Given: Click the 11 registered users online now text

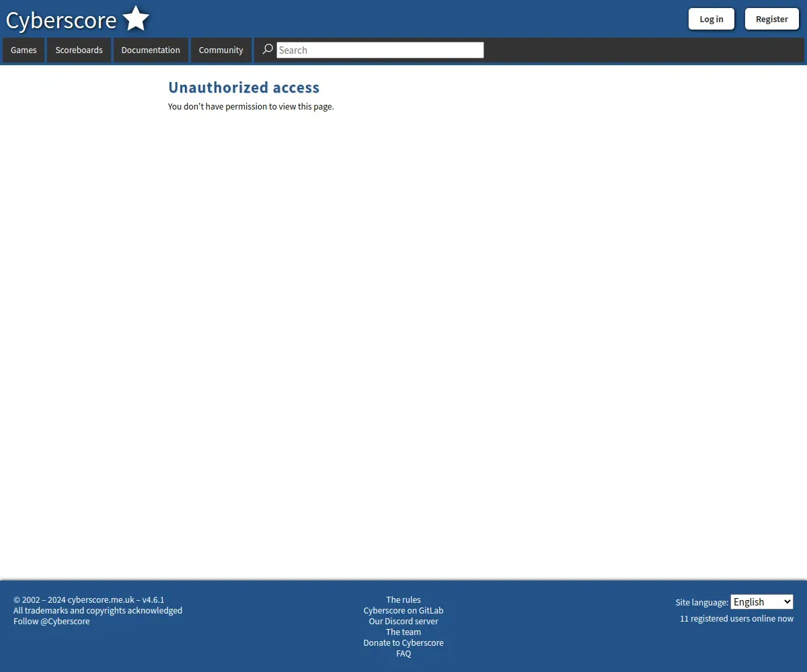Looking at the screenshot, I should point(736,618).
